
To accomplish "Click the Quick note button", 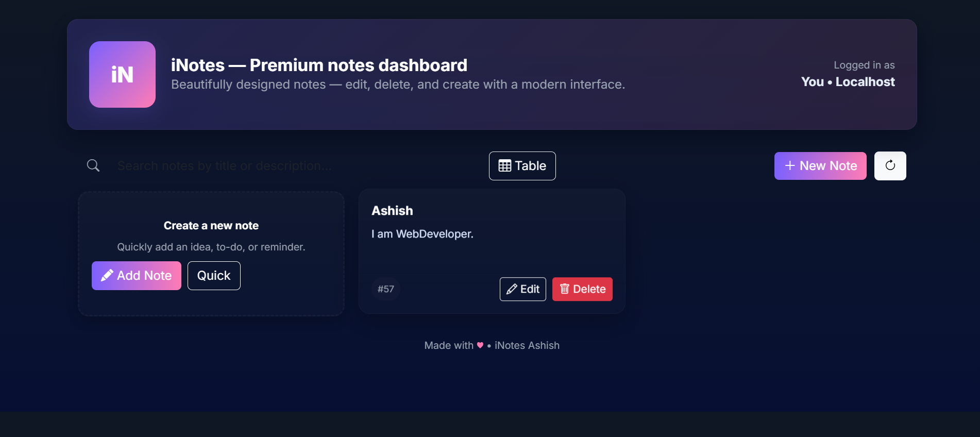I will pos(213,275).
